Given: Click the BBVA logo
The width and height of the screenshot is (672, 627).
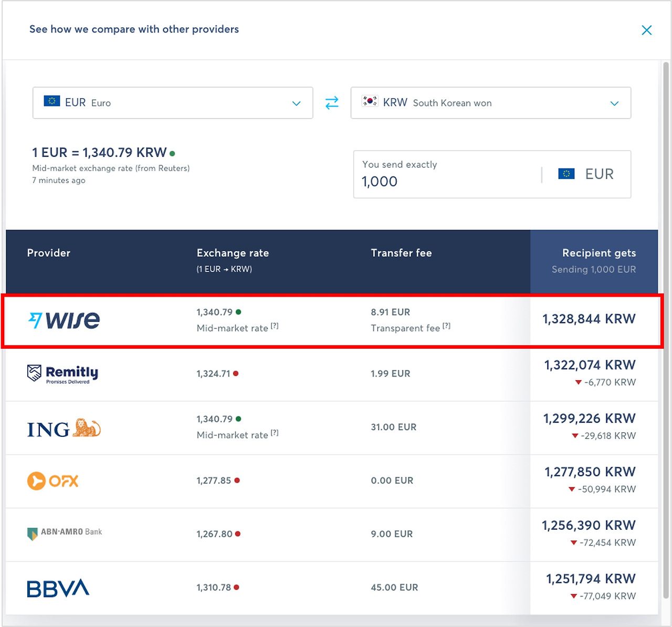Looking at the screenshot, I should point(58,588).
